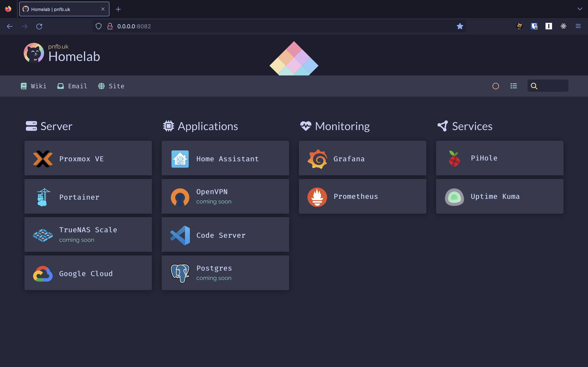Viewport: 588px width, 367px height.
Task: Click the Prometheus flame icon
Action: coord(317,197)
